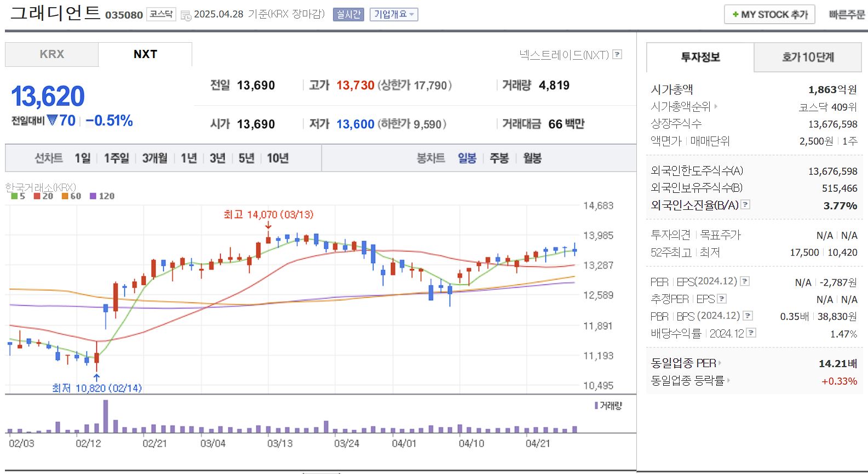Screen dimensions: 868x474
Task: Click the 투자의견 label
Action: (x=670, y=235)
